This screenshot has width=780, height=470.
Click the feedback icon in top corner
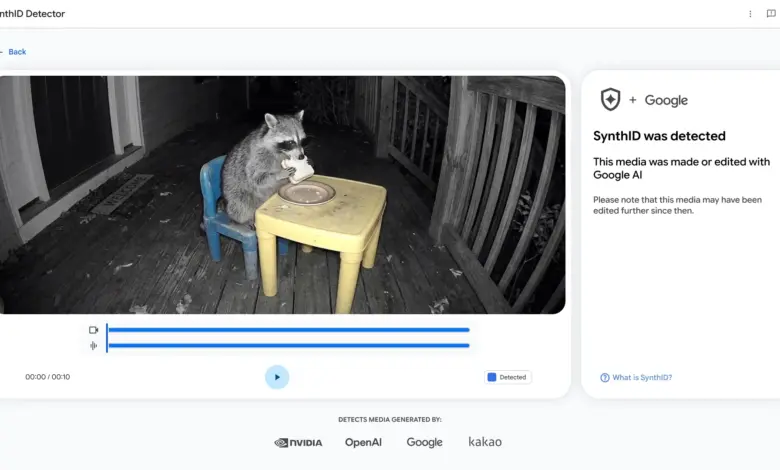click(771, 14)
